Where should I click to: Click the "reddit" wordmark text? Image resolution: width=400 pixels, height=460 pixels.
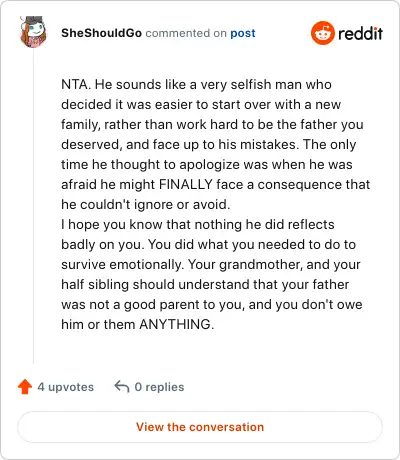click(360, 33)
